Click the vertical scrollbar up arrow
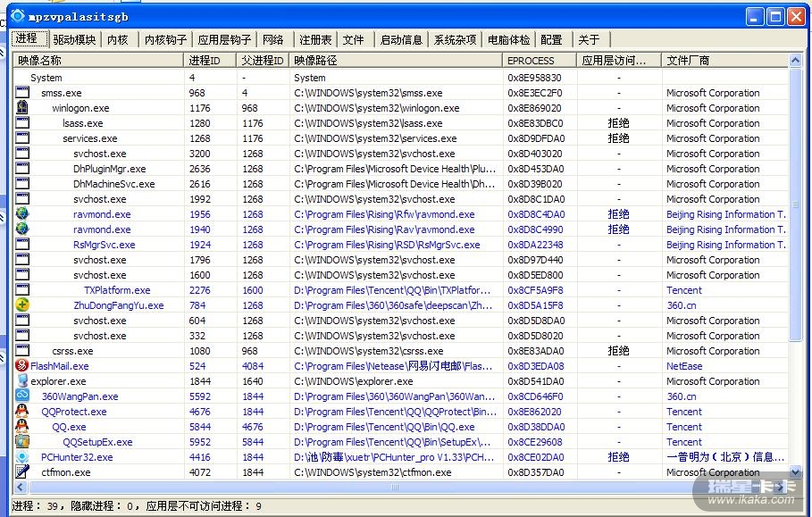 coord(795,60)
